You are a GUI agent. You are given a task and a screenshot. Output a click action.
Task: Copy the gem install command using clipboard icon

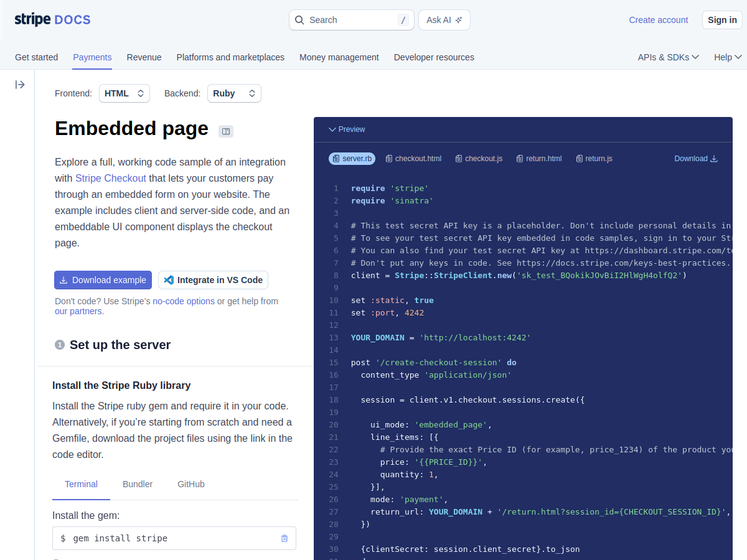click(x=284, y=538)
